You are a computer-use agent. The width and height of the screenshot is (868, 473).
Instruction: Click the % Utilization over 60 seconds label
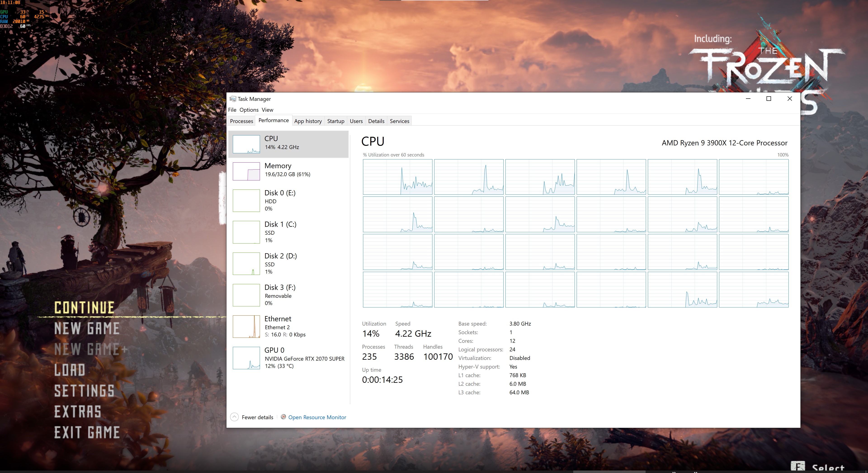tap(394, 155)
